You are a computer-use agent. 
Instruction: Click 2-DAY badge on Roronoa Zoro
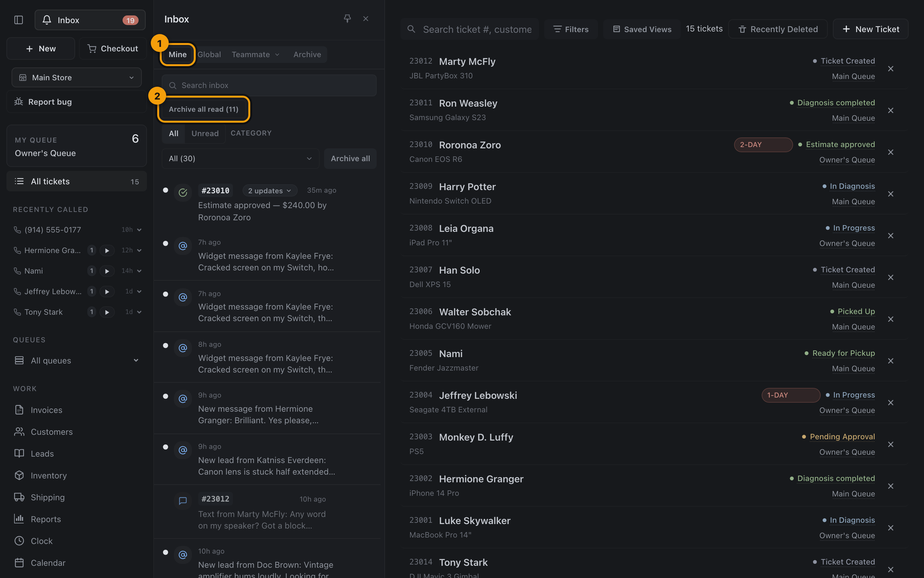coord(763,144)
